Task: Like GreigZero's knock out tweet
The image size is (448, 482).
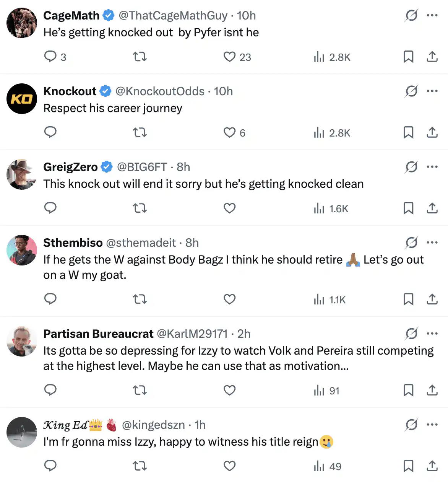Action: 229,208
